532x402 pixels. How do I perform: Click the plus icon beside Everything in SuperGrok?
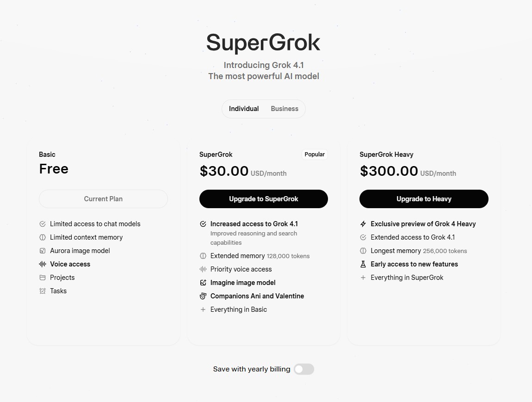[363, 278]
